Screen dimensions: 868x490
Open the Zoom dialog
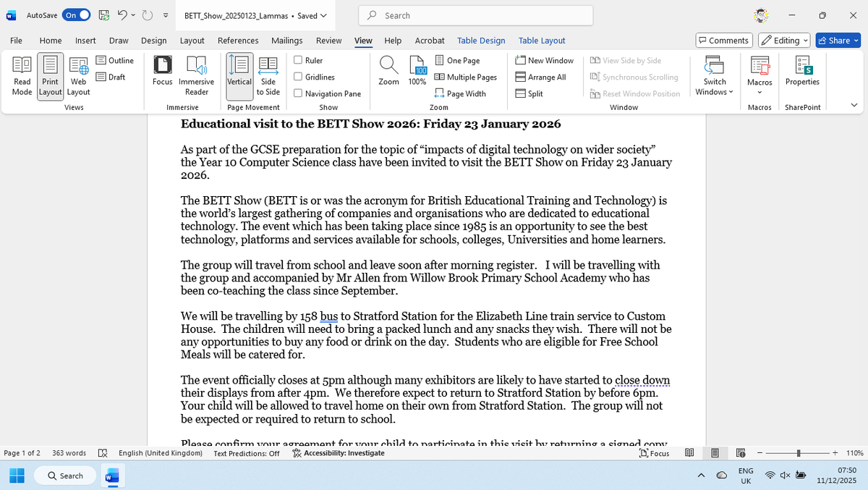click(x=388, y=71)
